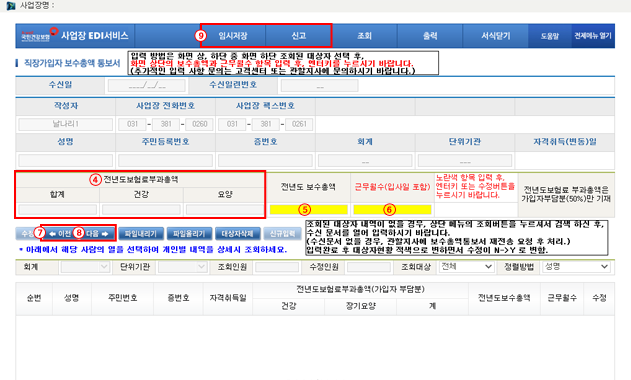Click the 성명 table column header
This screenshot has width=631, height=380.
tap(72, 298)
